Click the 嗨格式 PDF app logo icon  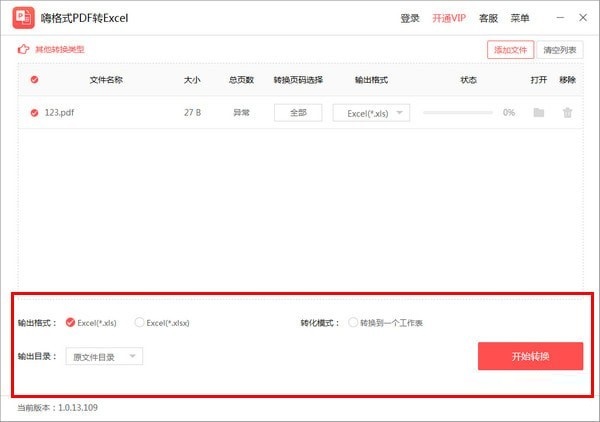23,18
